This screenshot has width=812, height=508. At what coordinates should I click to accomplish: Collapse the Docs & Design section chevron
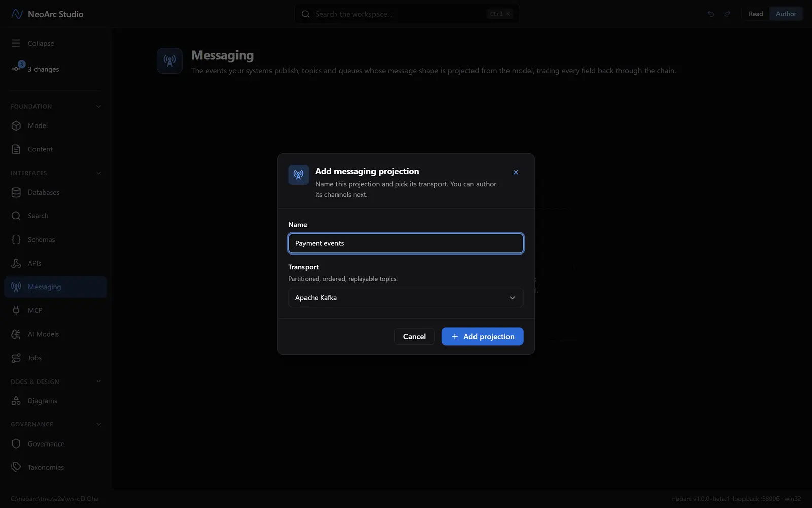[99, 382]
